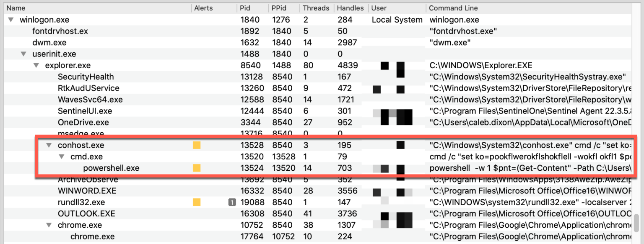Collapse the userinit.exe tree node
Viewport: 644px width, 244px height.
pyautogui.click(x=23, y=54)
